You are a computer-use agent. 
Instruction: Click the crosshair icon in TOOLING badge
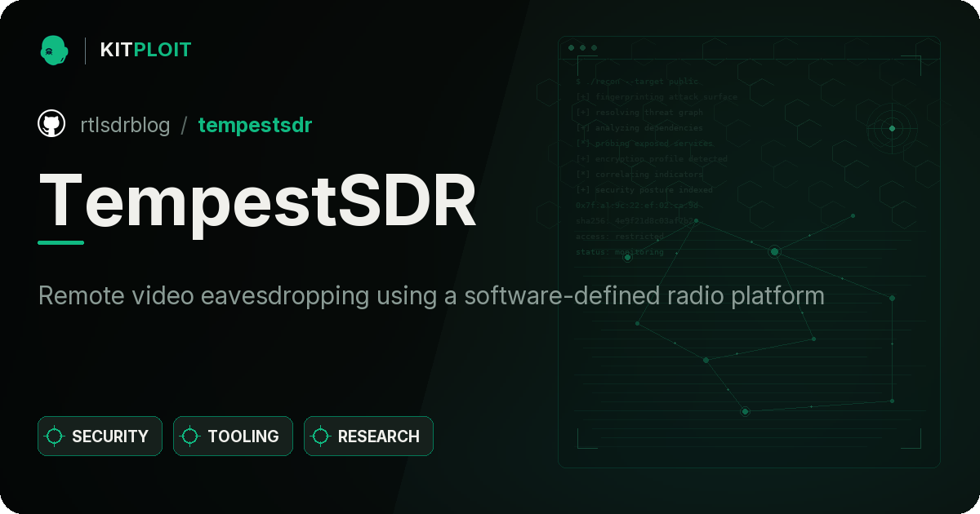click(x=190, y=436)
